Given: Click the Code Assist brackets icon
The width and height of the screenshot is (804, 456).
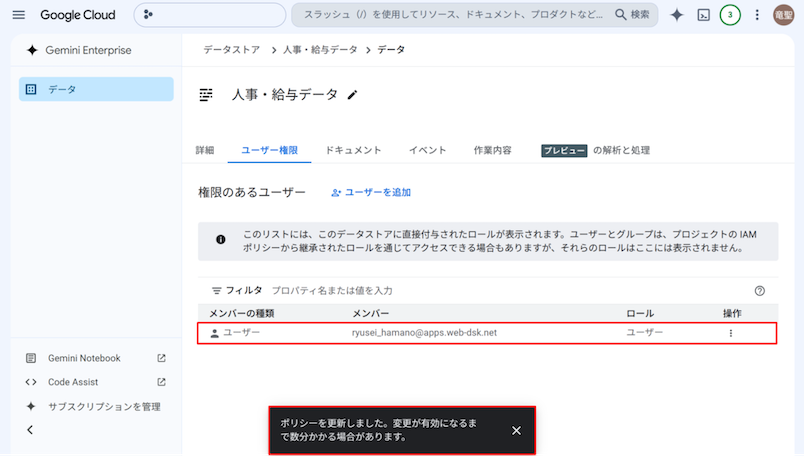Looking at the screenshot, I should tap(31, 382).
